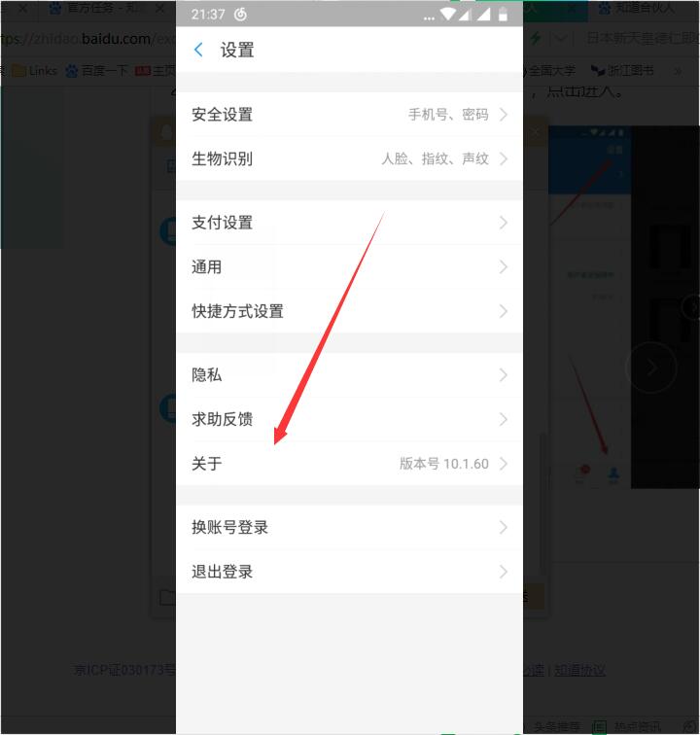This screenshot has width=700, height=735.
Task: Open 生物识别 biometrics settings
Action: click(349, 158)
